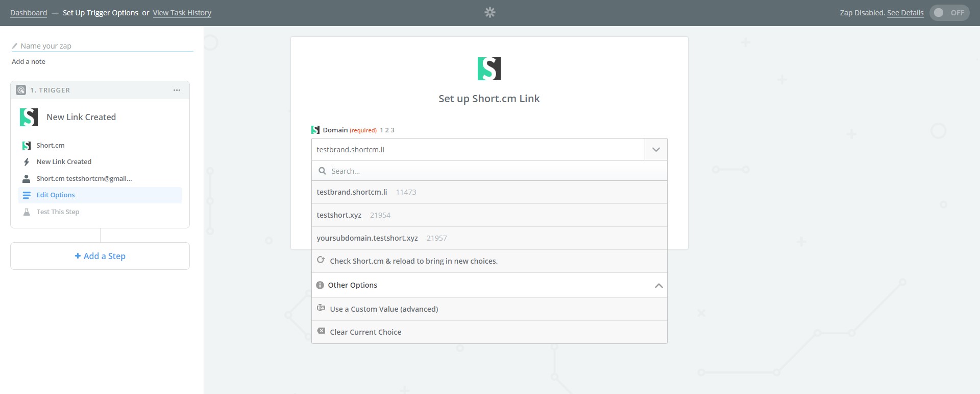Choose yoursubdomain.testshort.xyz from the list
980x394 pixels.
click(367, 238)
